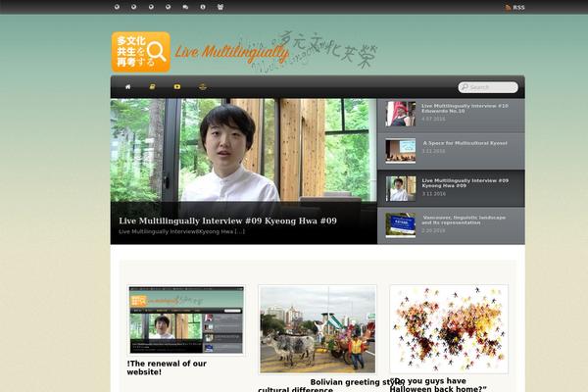
Task: Click the magnifier icon inside the search box
Action: 465,87
